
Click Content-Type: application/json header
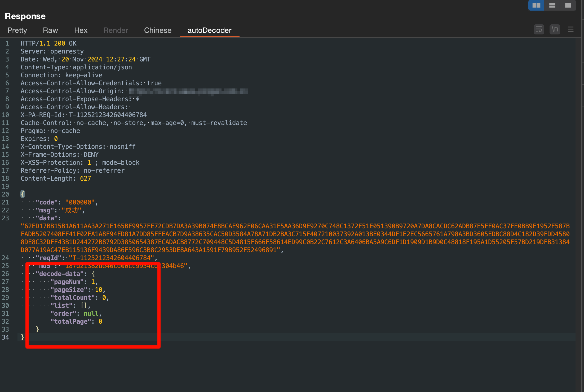pyautogui.click(x=76, y=67)
